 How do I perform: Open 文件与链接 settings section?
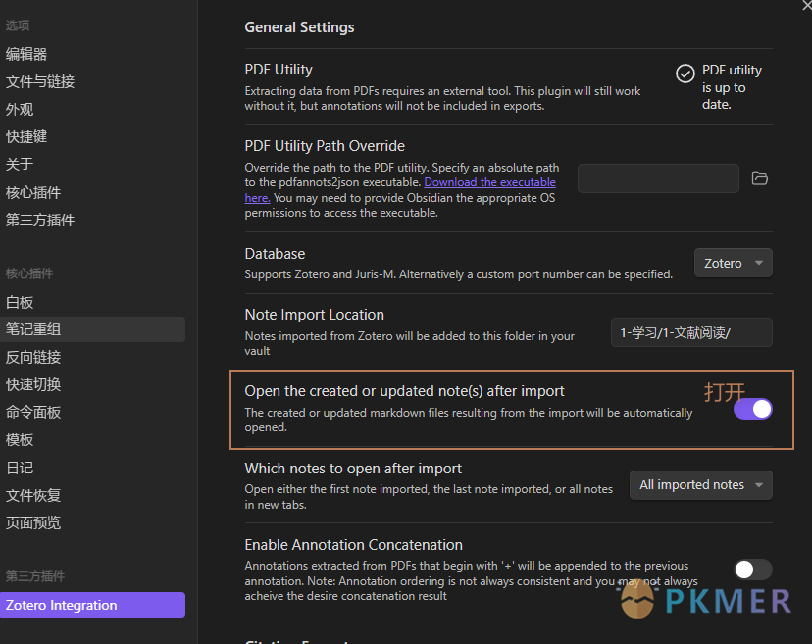click(x=40, y=81)
